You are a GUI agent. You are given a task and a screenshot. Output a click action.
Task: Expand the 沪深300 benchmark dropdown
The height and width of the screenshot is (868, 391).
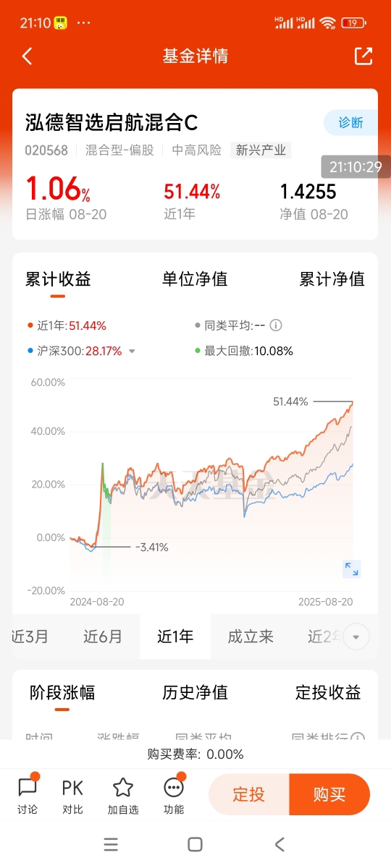[132, 352]
